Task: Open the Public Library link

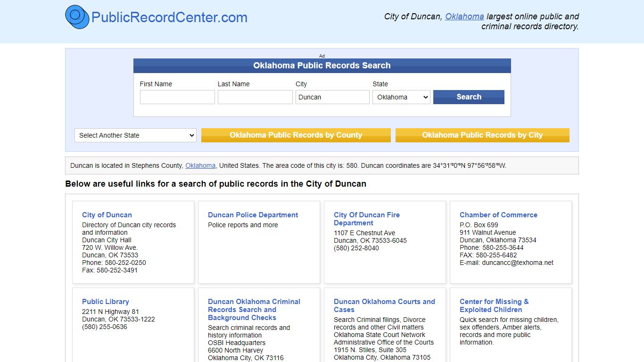Action: pos(106,302)
